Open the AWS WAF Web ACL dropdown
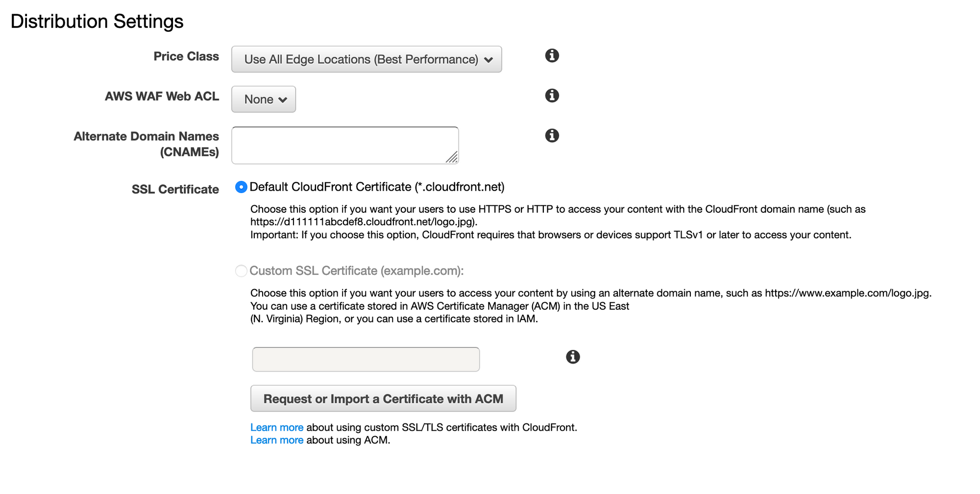This screenshot has height=494, width=980. tap(264, 99)
